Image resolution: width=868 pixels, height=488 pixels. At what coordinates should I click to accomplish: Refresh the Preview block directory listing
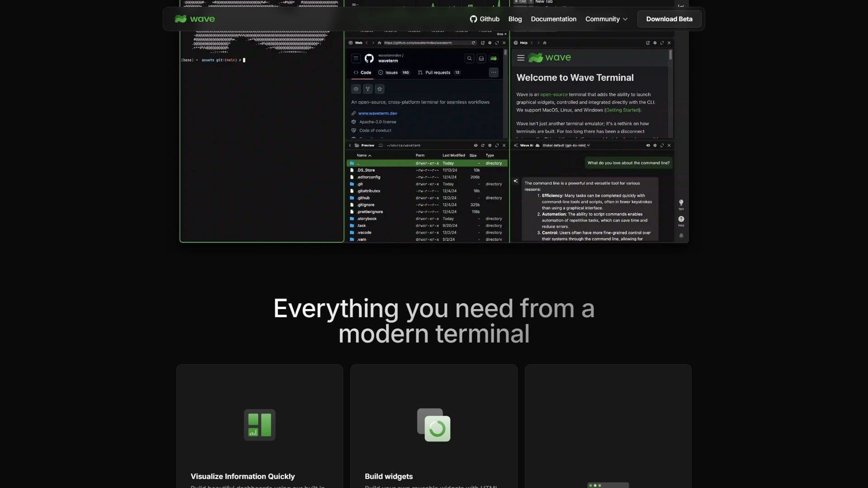tap(483, 145)
